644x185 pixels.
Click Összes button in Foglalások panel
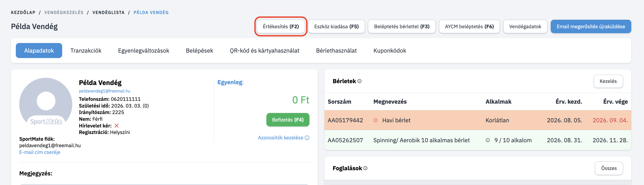[x=609, y=168]
